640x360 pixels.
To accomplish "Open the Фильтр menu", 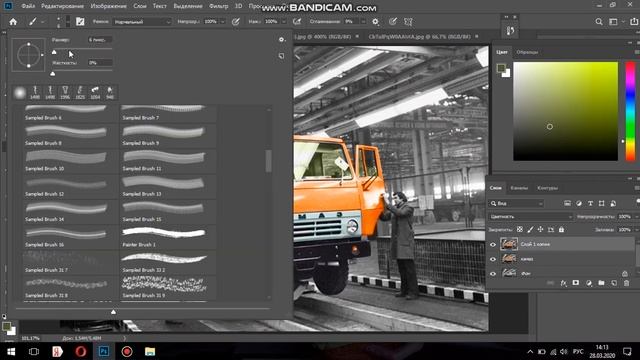I will click(x=218, y=6).
